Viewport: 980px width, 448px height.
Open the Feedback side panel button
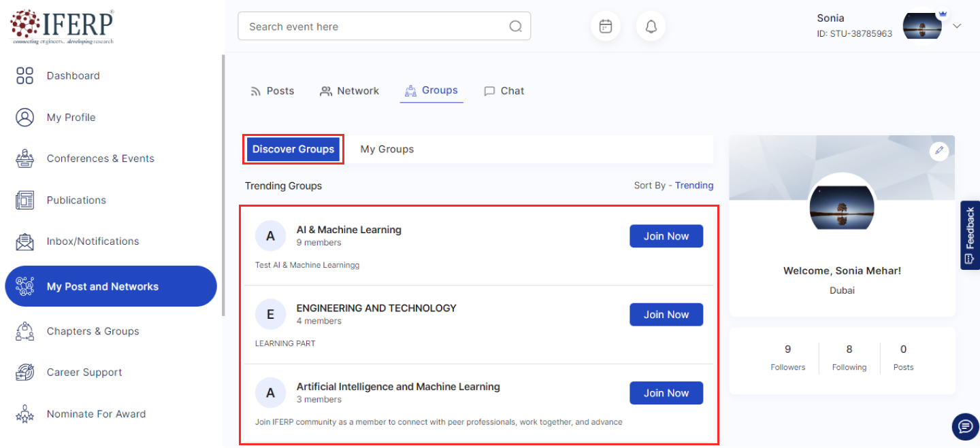pyautogui.click(x=970, y=235)
